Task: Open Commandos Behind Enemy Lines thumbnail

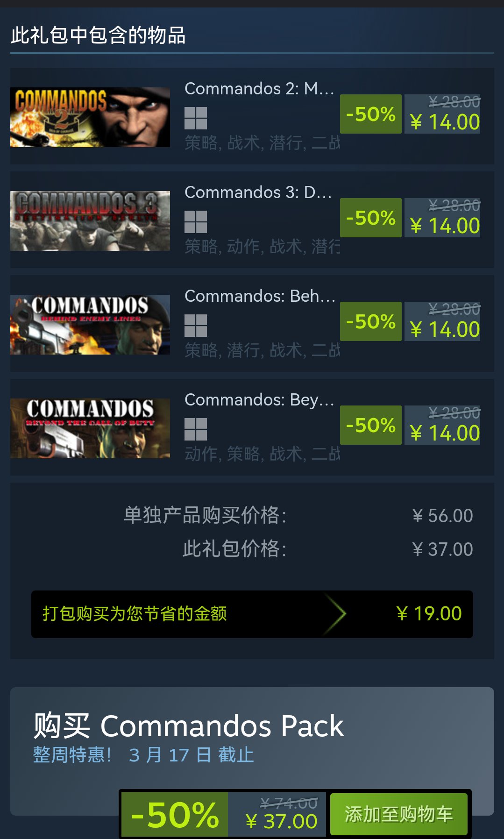Action: 90,325
